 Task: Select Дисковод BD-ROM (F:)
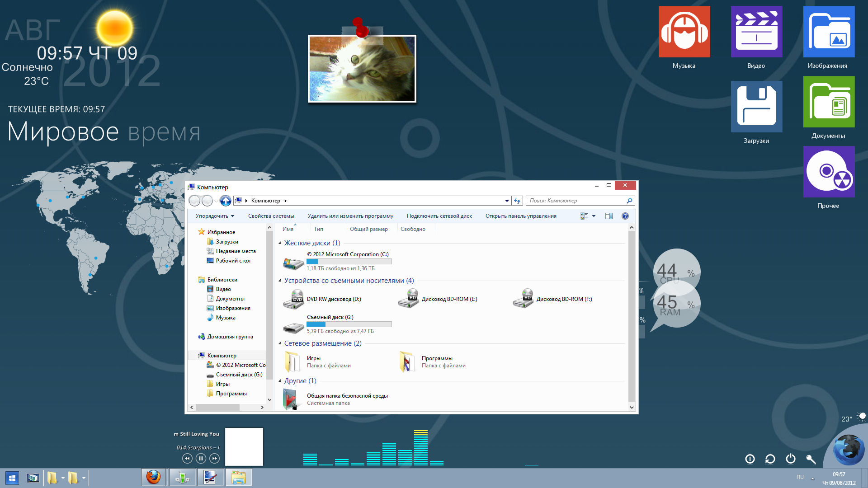click(552, 299)
